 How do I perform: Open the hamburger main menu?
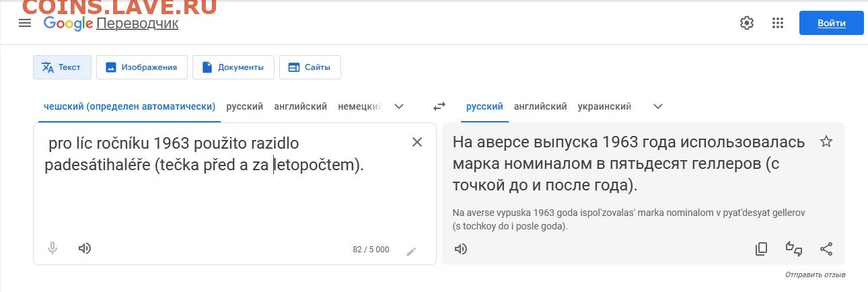(25, 23)
